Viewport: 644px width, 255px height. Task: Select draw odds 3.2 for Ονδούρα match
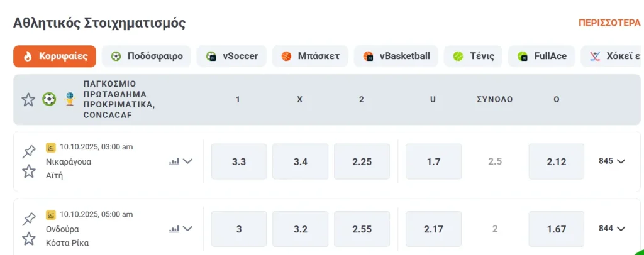click(x=300, y=229)
